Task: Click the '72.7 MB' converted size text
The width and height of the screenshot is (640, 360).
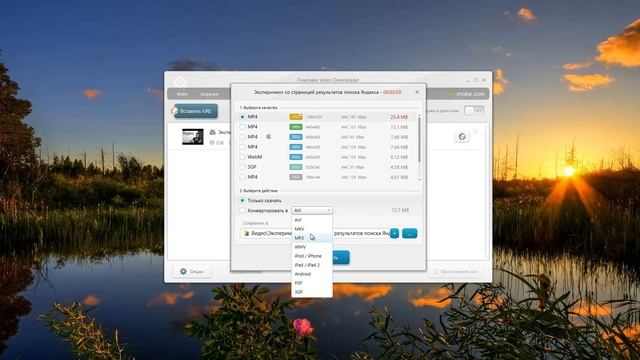Action: click(x=400, y=210)
